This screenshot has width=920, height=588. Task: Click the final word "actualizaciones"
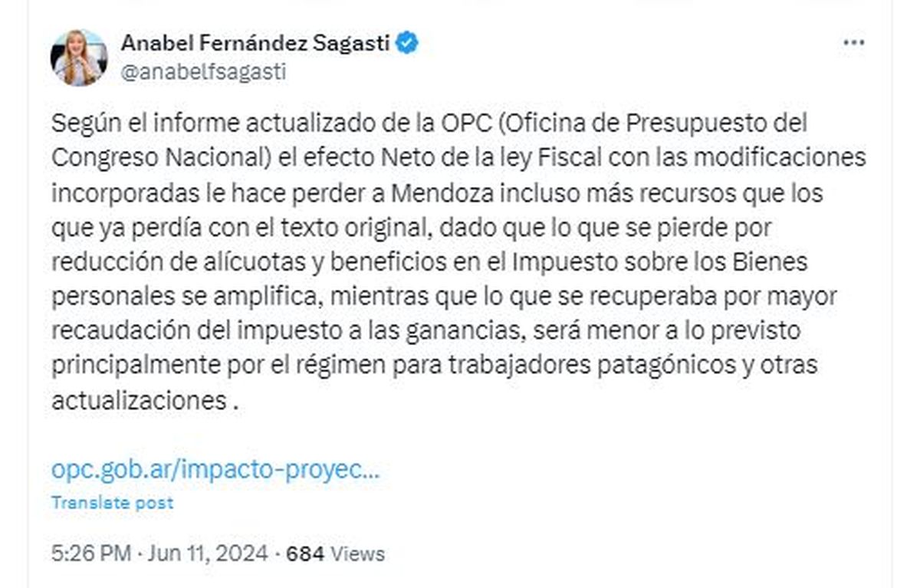[137, 399]
